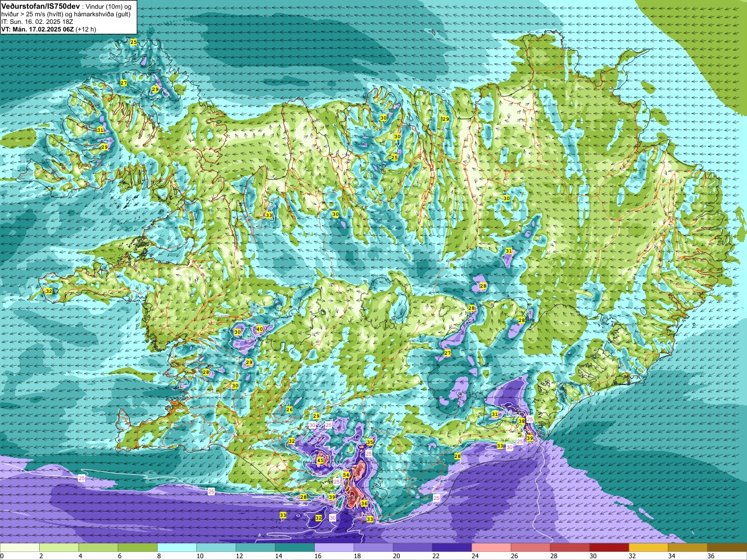Select the 14–16 m/s dark teal legend swatch
The image size is (747, 560).
295,548
